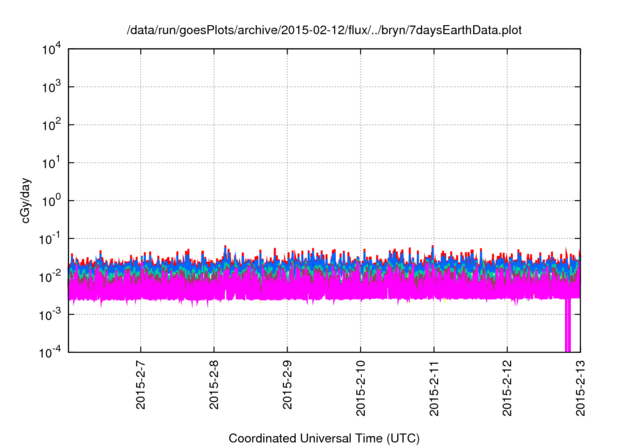Click the 2015-2-11 x-axis date label
The image size is (640, 448).
tap(434, 388)
